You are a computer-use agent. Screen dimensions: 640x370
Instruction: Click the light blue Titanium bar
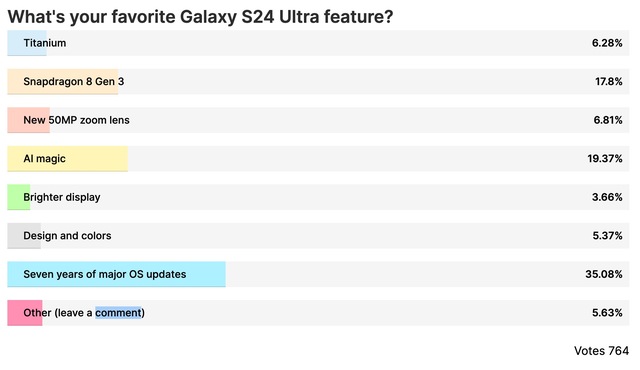(x=27, y=43)
